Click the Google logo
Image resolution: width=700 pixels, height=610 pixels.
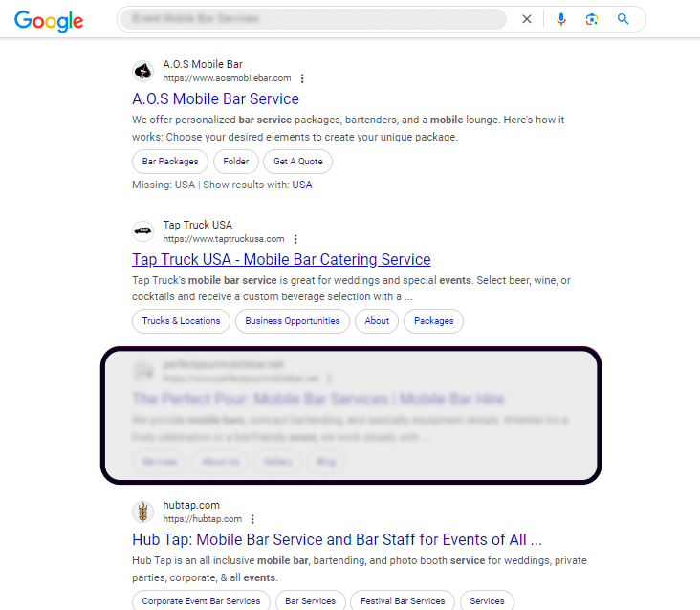click(49, 20)
